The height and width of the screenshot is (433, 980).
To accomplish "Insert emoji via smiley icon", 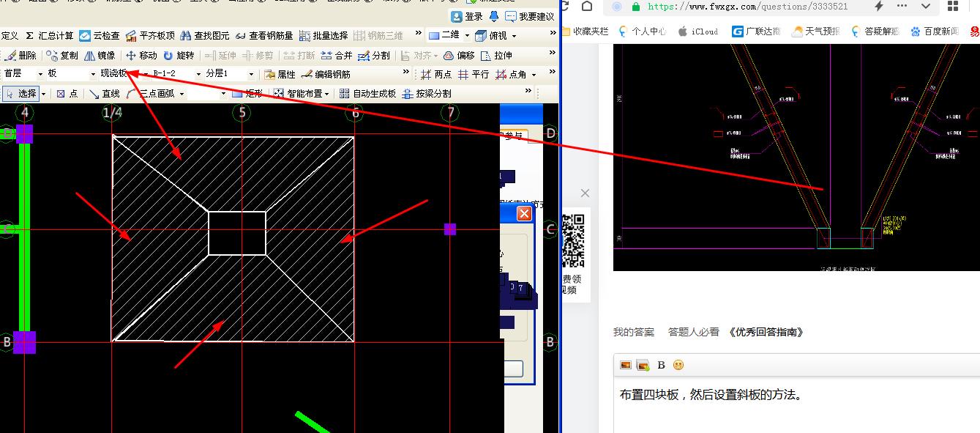I will coord(678,365).
